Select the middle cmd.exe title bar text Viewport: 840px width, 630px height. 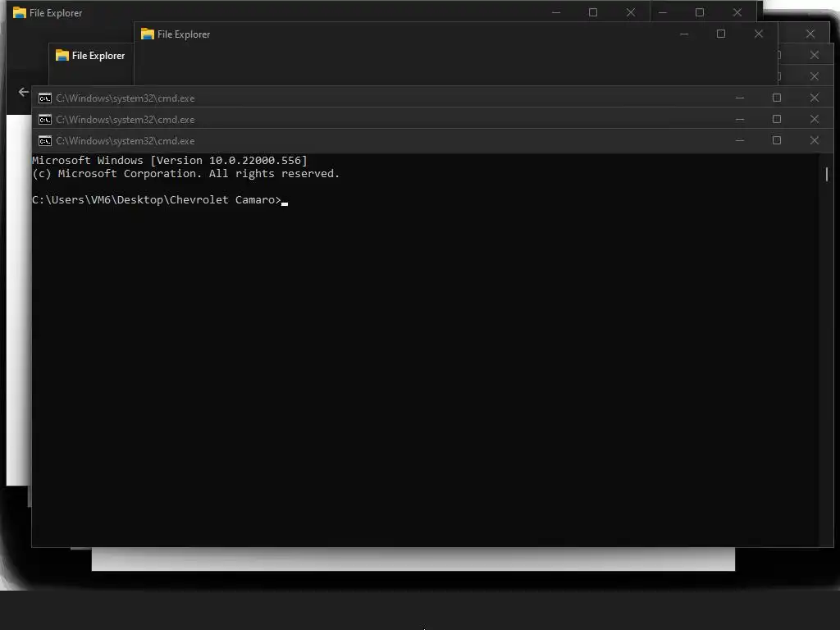126,120
